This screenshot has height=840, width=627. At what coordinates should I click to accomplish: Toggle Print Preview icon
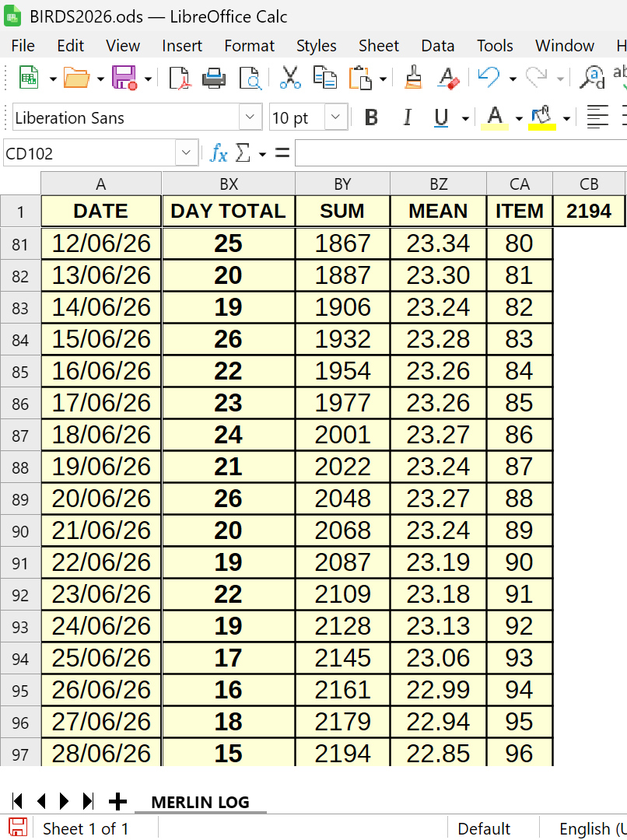(250, 78)
